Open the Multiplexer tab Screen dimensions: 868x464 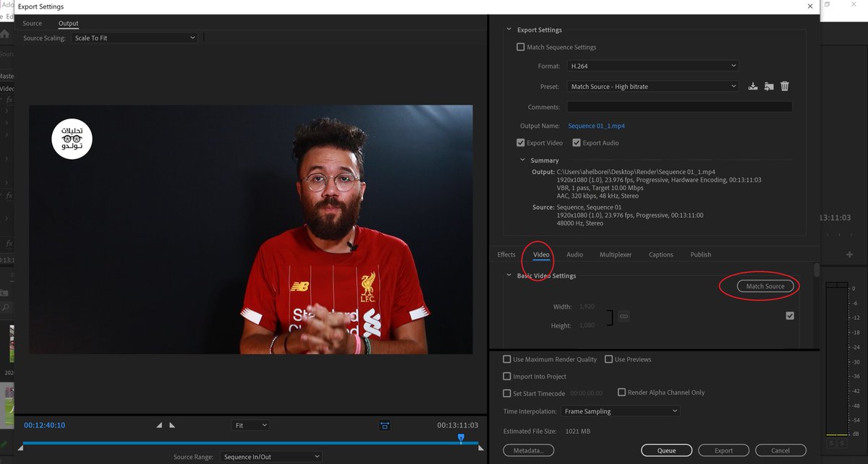(616, 254)
